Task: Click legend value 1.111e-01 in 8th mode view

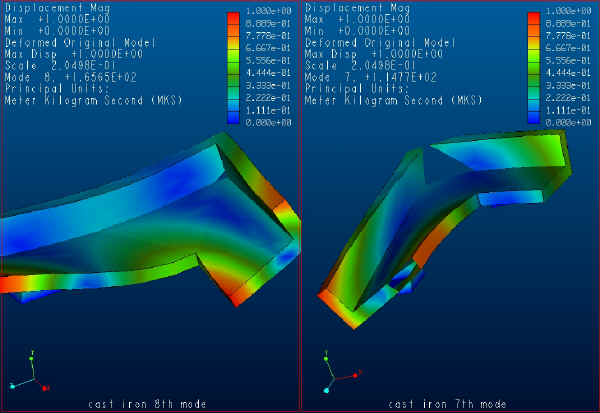Action: point(268,110)
